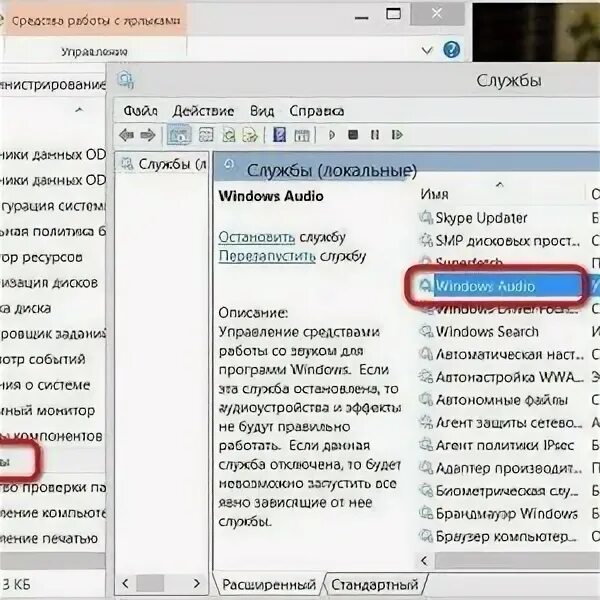The width and height of the screenshot is (600, 600).
Task: Select Автономные файлы service
Action: coord(500,400)
